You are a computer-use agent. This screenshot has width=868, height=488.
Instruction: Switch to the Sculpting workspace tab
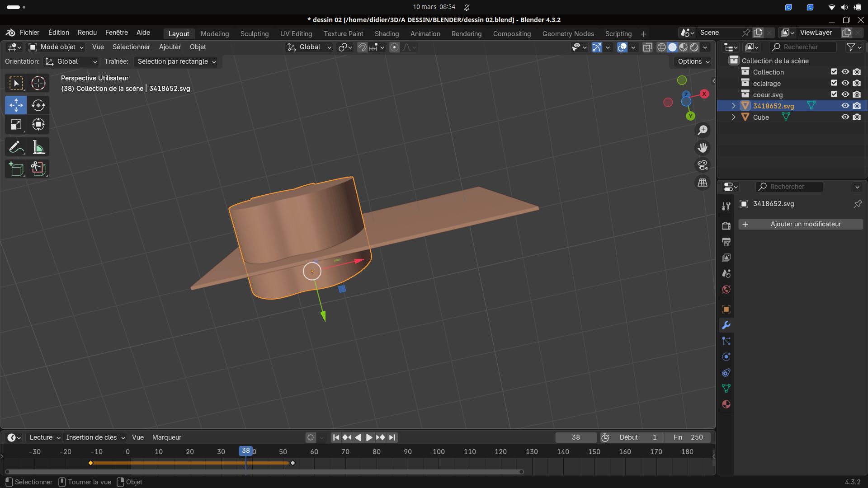(x=254, y=34)
